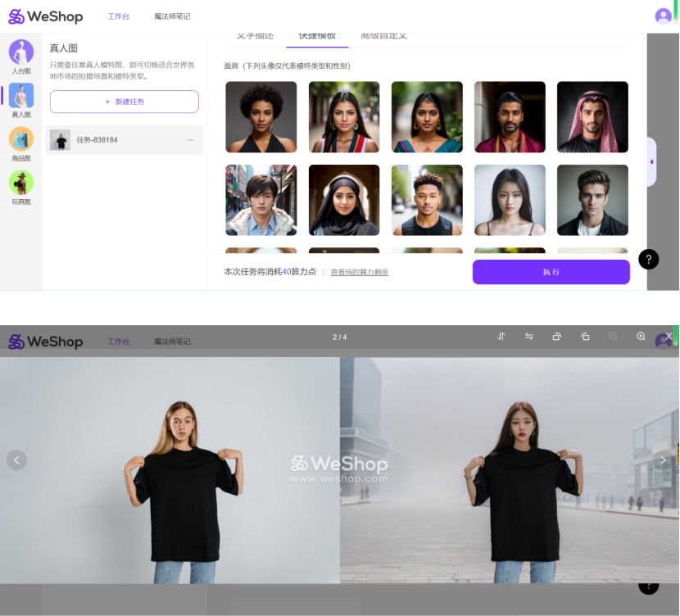Click the purple 执行 button
This screenshot has width=680, height=616.
click(x=551, y=272)
